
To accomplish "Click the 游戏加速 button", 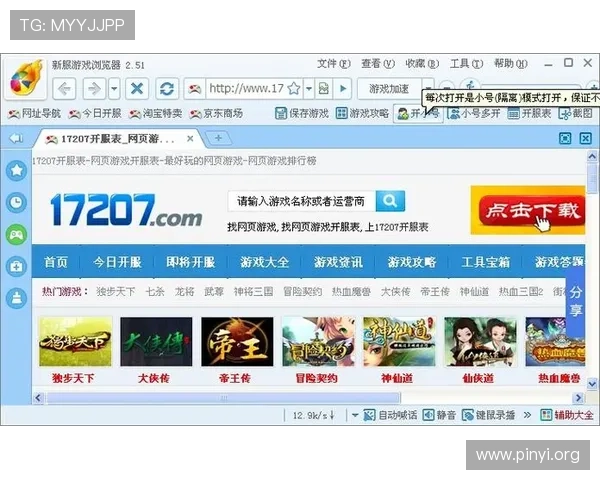I will click(x=389, y=89).
